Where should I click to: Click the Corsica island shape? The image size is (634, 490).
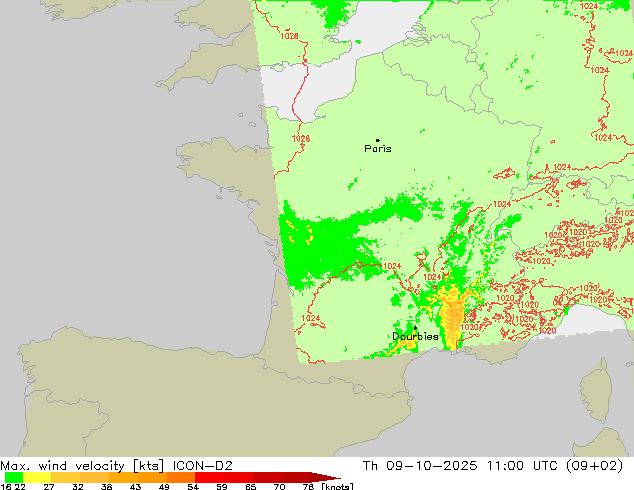(598, 392)
